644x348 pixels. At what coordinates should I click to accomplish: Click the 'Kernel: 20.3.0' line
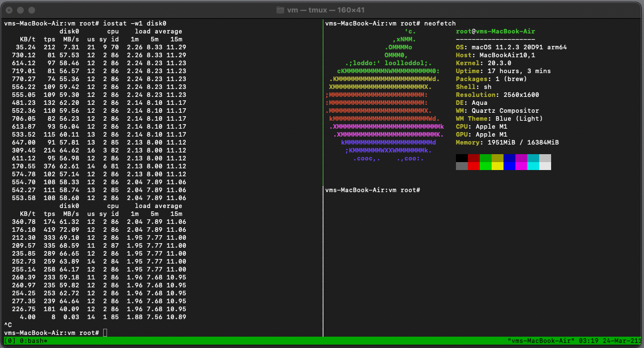pos(483,63)
